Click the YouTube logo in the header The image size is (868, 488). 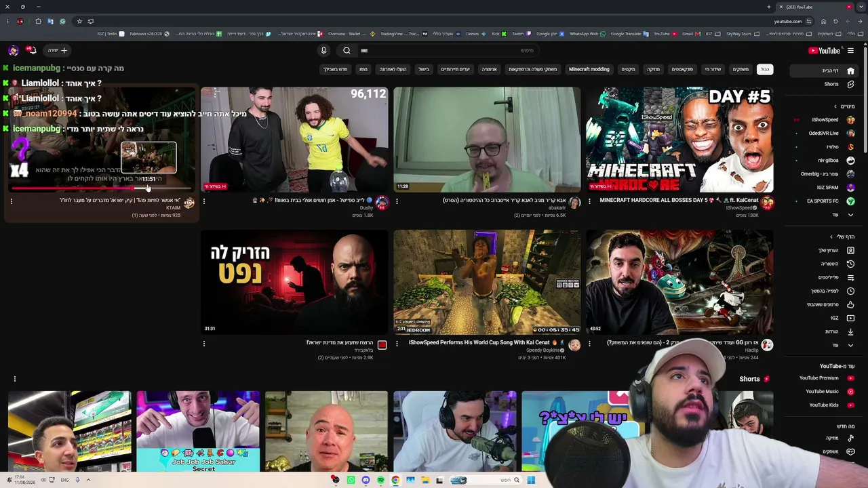tap(824, 50)
